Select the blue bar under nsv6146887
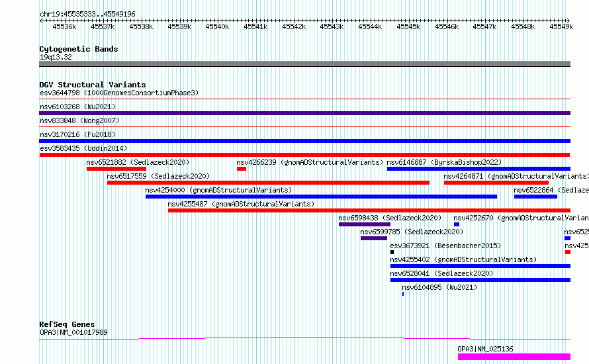589x364 pixels. pyautogui.click(x=478, y=169)
